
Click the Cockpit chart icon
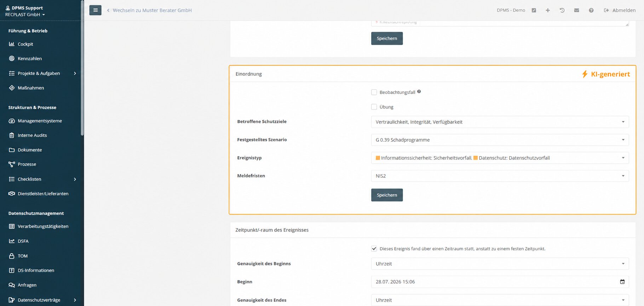coord(12,44)
